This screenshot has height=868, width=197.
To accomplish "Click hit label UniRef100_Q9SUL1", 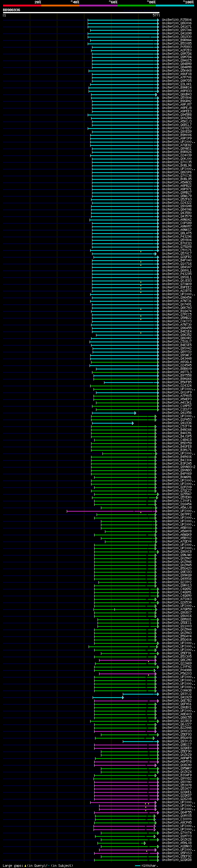I will pyautogui.click(x=177, y=277).
